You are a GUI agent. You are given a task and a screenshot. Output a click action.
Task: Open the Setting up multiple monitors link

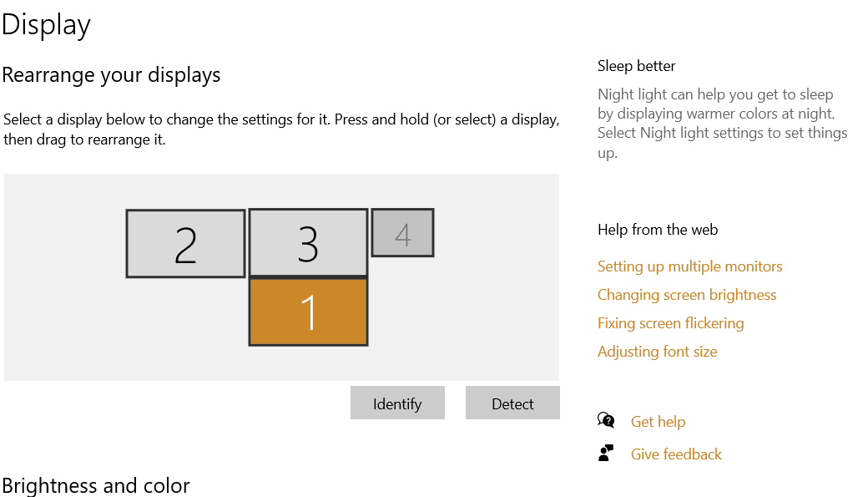(x=689, y=266)
